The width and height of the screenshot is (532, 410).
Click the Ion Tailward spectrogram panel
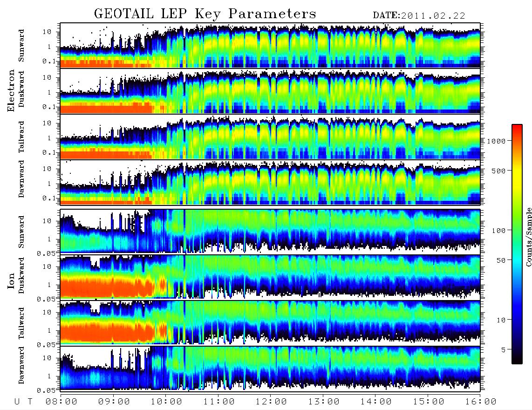tap(270, 323)
